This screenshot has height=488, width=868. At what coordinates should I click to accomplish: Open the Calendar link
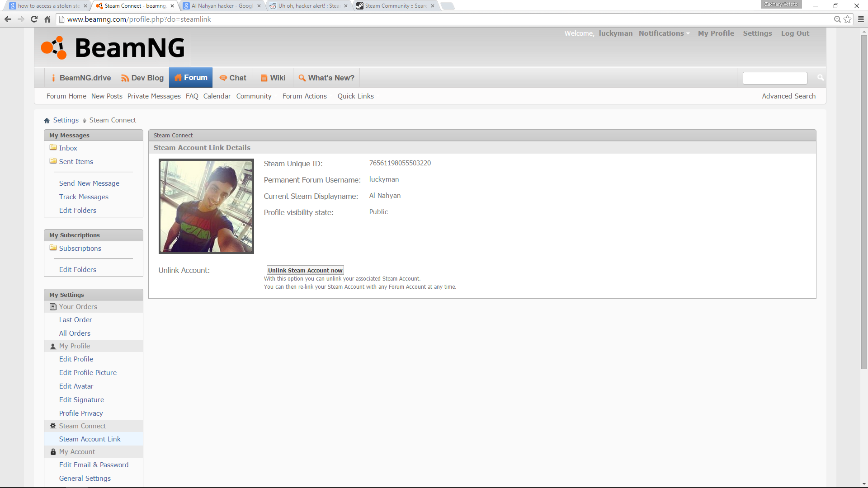[217, 96]
